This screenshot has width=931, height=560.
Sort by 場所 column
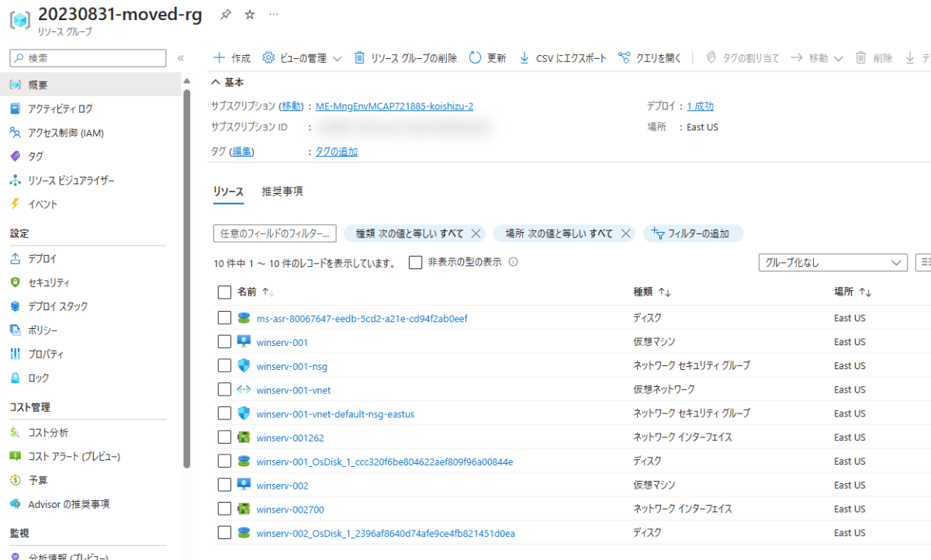[x=853, y=292]
